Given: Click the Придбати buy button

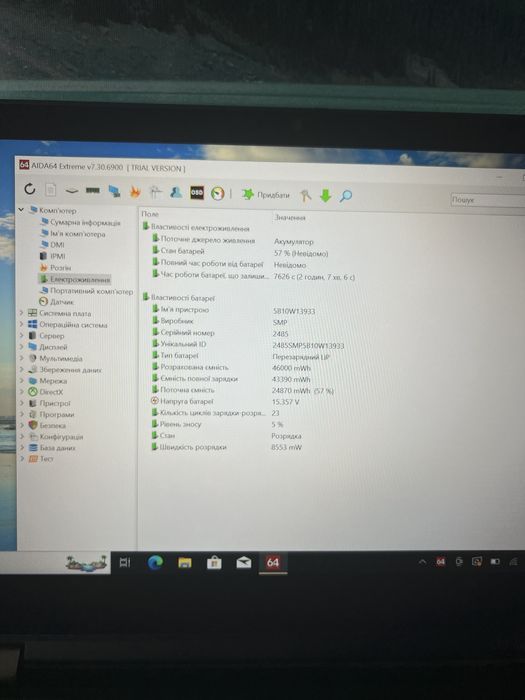Looking at the screenshot, I should pos(266,195).
